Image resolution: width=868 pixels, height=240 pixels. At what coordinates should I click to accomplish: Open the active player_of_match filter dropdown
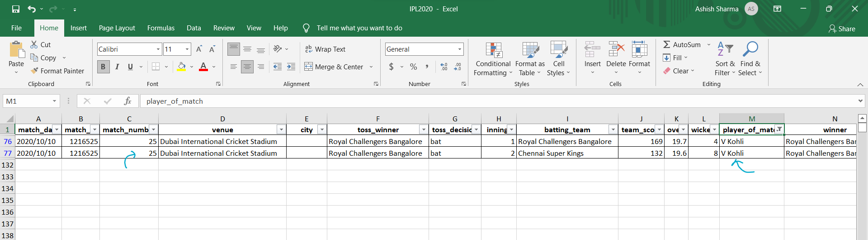pos(779,130)
